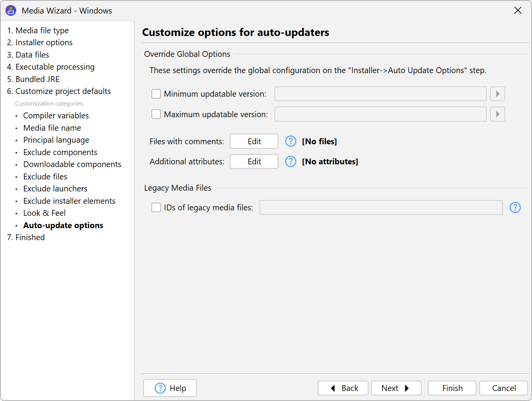Click help icon next to Files with comments
Screen dimensions: 532x401
click(x=291, y=142)
